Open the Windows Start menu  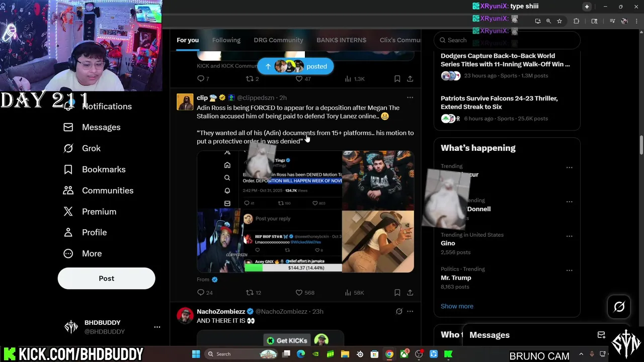[x=196, y=354]
